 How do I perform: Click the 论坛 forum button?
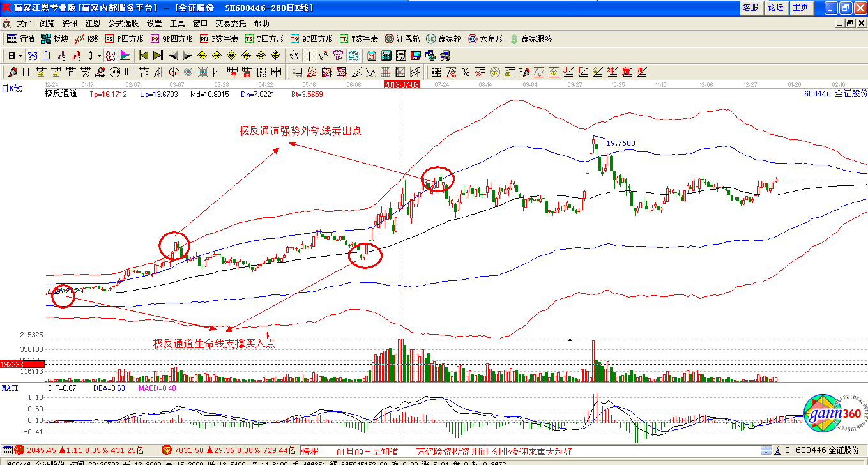tap(775, 8)
